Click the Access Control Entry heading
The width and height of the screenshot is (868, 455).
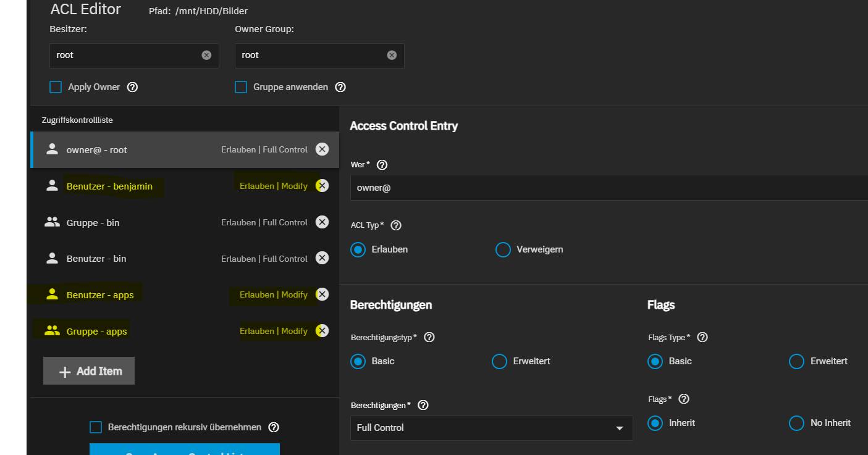coord(404,126)
